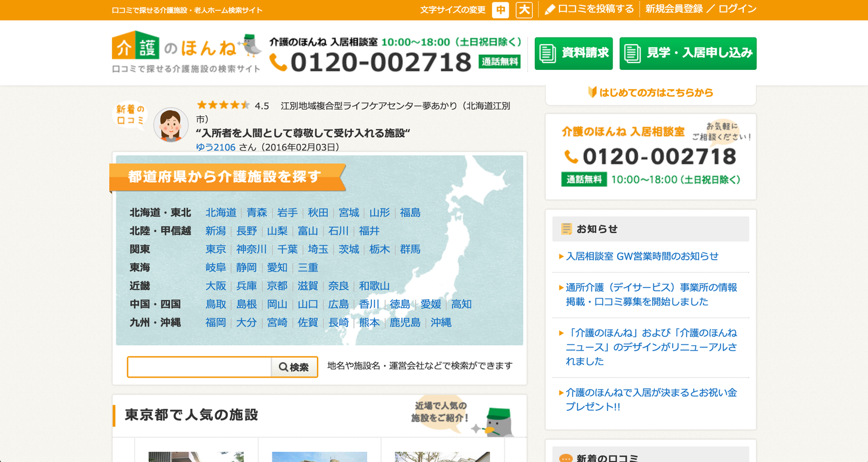Open 通所介護（デイサービス）notice link

click(x=652, y=295)
